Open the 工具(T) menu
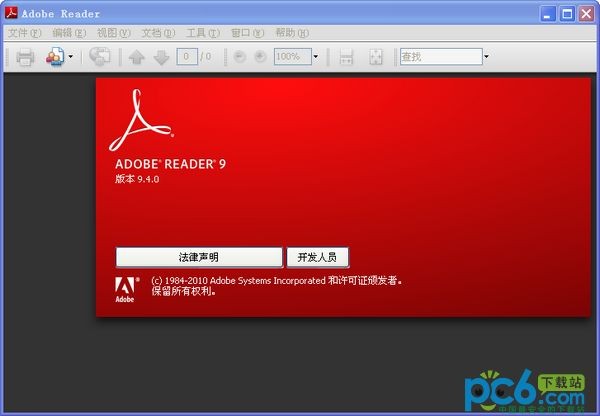This screenshot has height=416, width=600. pos(203,33)
